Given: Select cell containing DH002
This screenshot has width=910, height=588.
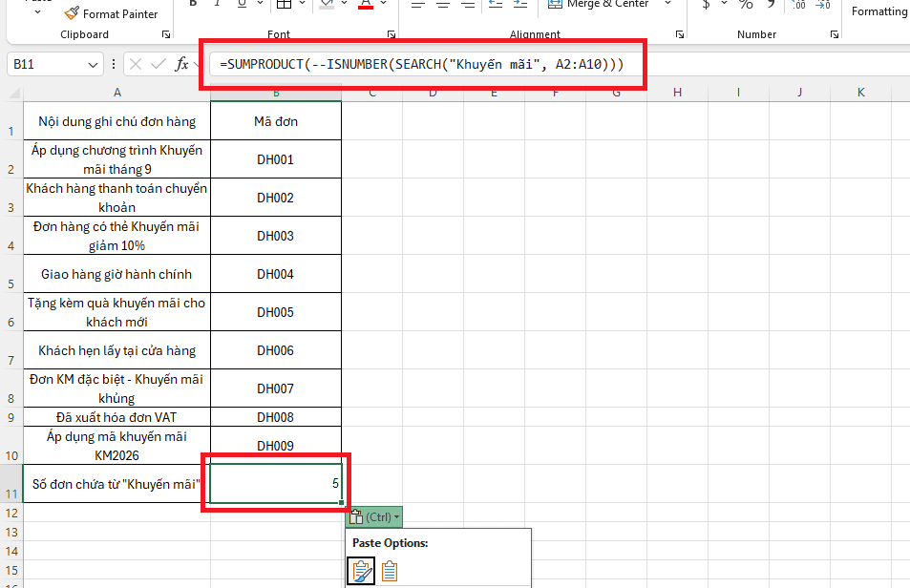Looking at the screenshot, I should click(x=276, y=198).
